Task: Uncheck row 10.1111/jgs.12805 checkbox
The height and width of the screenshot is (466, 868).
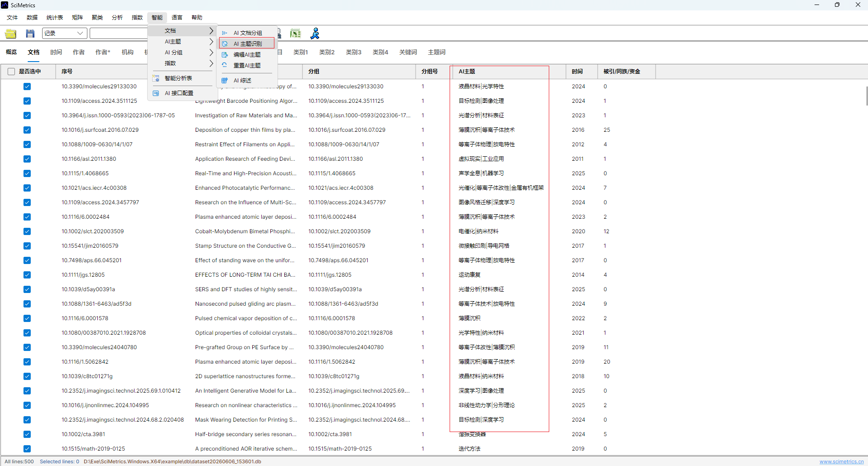Action: 27,275
